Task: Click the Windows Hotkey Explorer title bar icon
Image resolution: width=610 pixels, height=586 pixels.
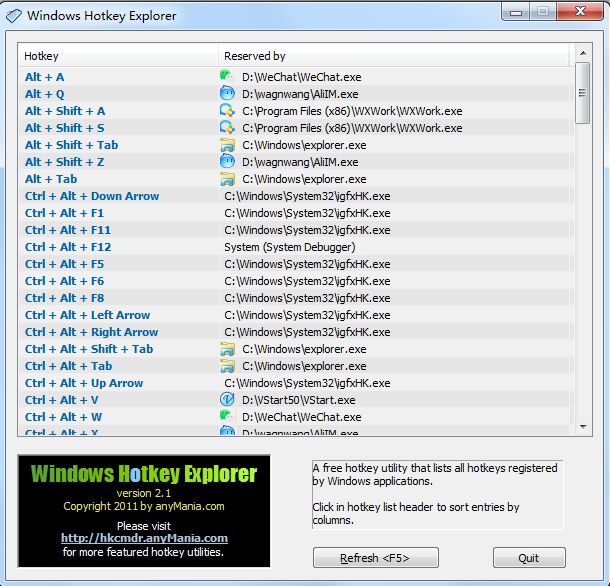Action: coord(14,16)
